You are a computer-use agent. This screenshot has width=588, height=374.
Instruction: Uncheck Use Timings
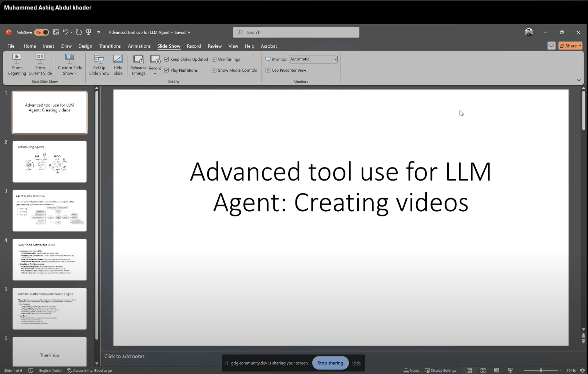(214, 59)
